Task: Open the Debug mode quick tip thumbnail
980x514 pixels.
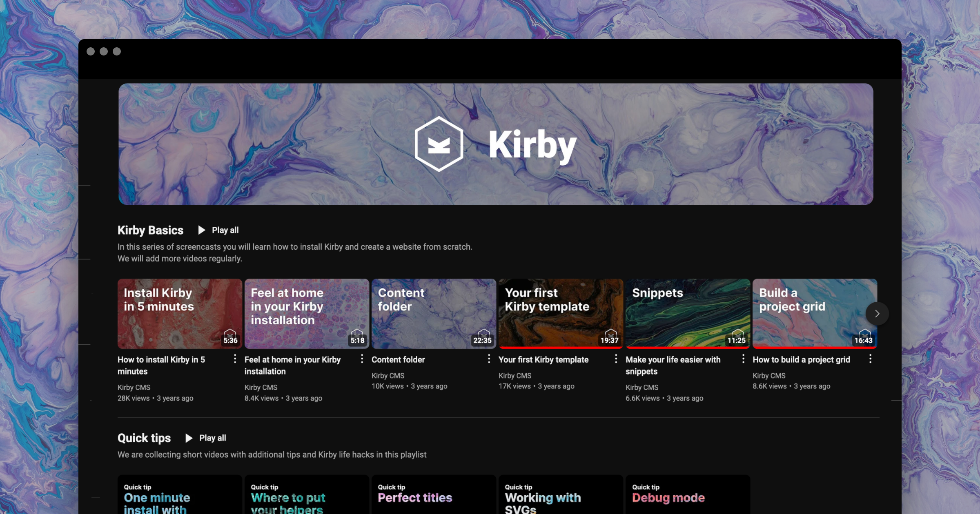Action: 688,494
